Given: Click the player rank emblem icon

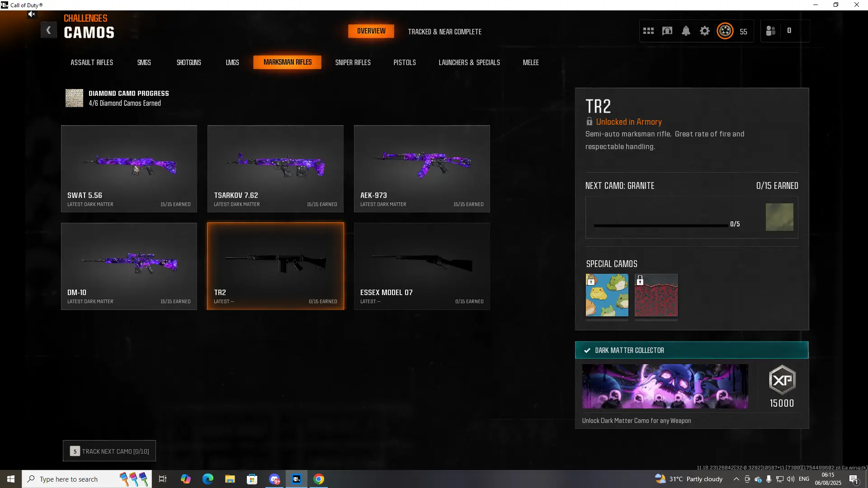Looking at the screenshot, I should pos(725,31).
